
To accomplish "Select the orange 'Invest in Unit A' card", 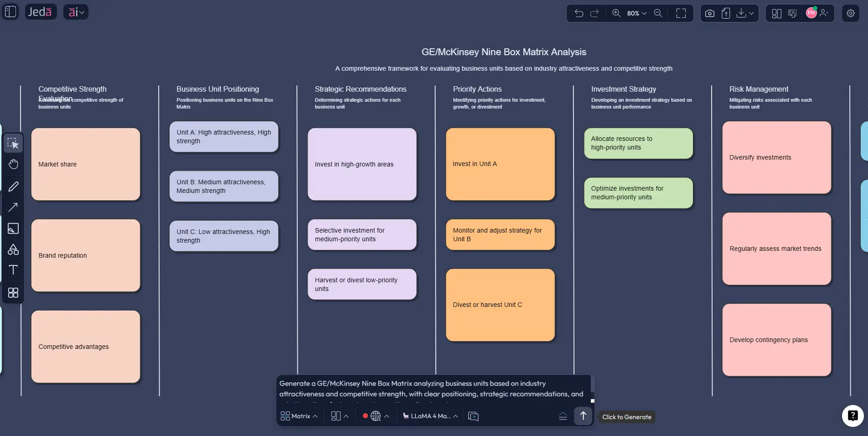I will (500, 164).
